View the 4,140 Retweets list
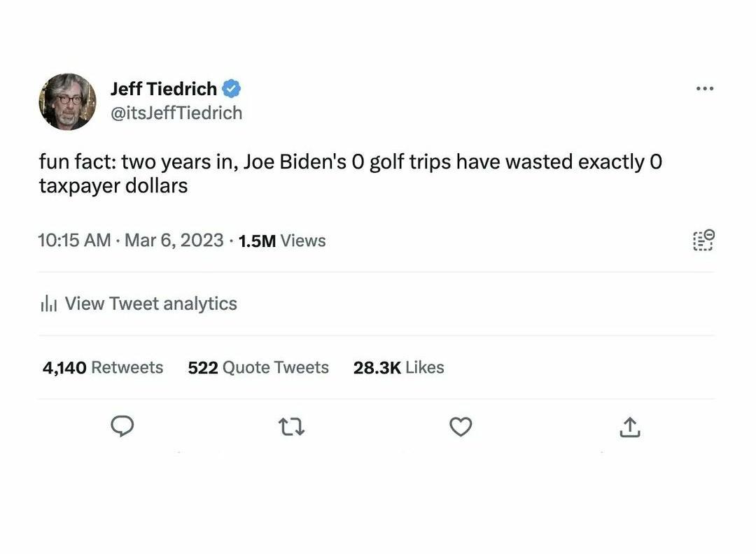The height and width of the screenshot is (554, 756). (x=102, y=367)
